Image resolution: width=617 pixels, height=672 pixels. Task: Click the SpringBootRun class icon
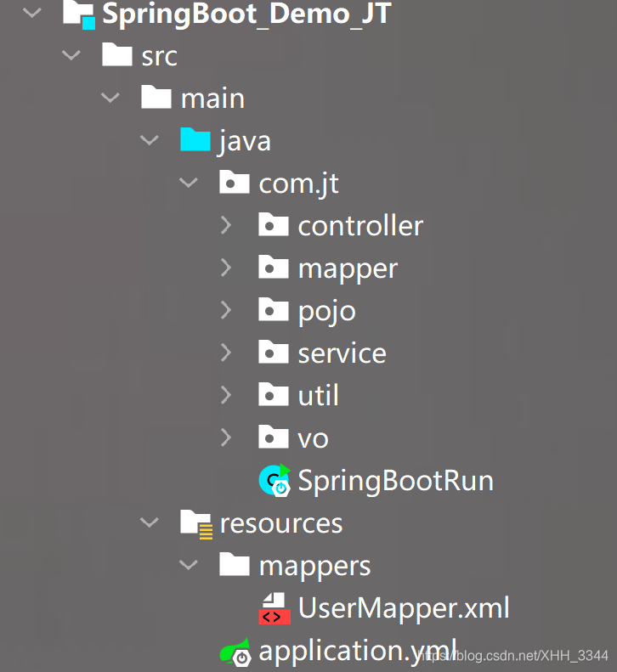pyautogui.click(x=275, y=481)
